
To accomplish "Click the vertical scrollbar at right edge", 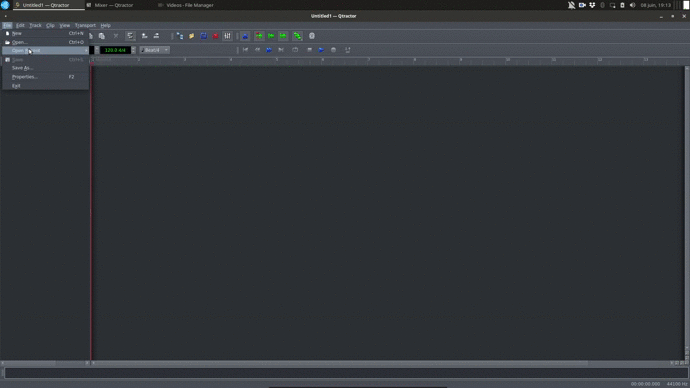I will click(686, 207).
